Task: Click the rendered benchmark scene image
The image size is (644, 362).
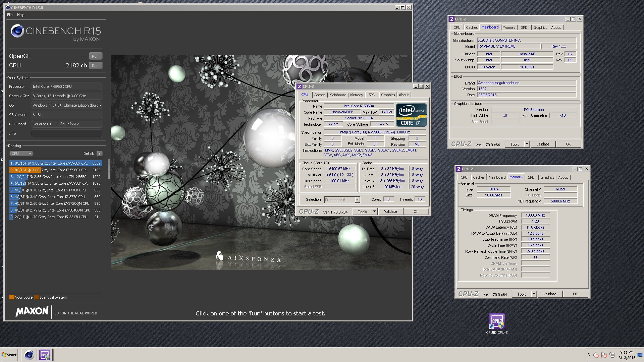Action: click(261, 163)
